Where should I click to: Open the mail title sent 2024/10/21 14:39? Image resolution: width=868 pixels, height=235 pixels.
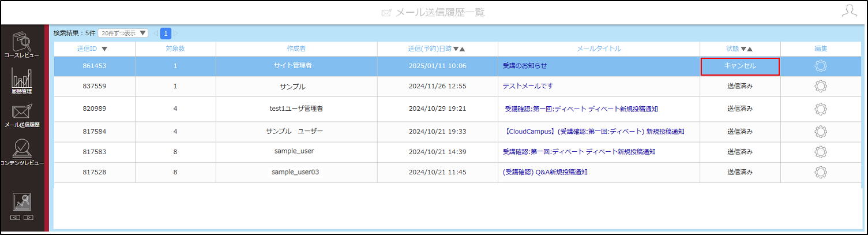579,152
